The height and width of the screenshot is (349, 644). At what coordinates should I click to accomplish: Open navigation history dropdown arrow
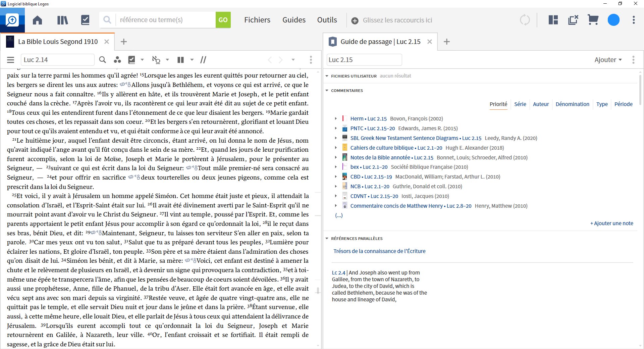293,60
